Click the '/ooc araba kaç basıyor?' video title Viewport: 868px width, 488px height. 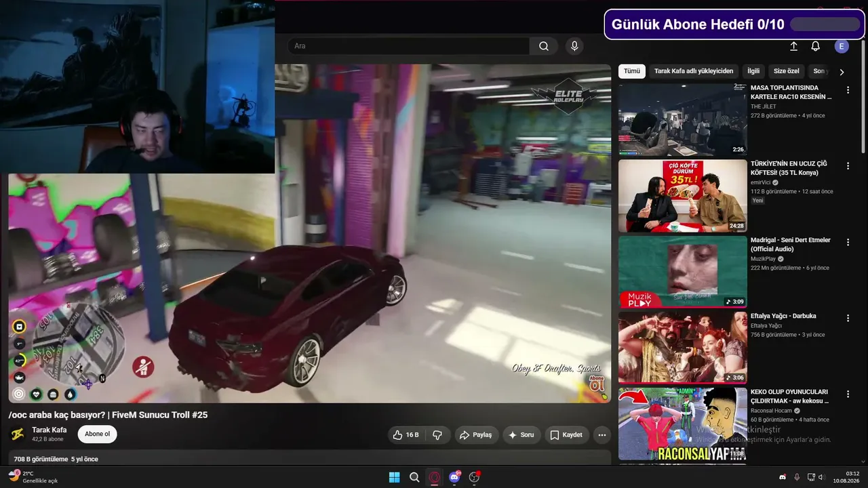tap(108, 415)
